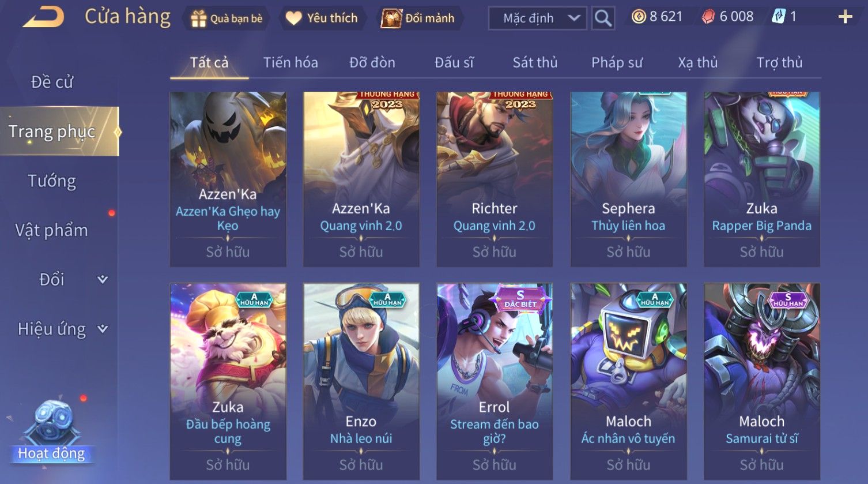Viewport: 868px width, 484px height.
Task: Tap the gold coin balance icon
Action: click(639, 17)
